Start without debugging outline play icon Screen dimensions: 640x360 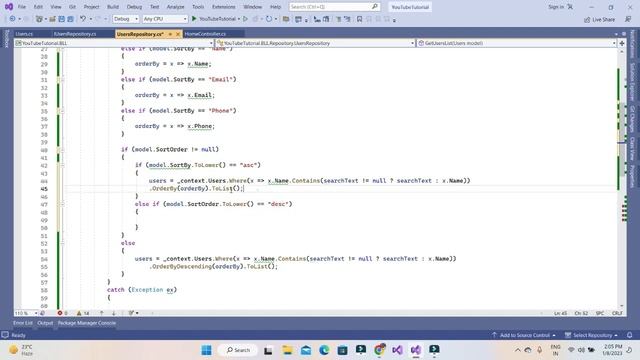(x=245, y=19)
